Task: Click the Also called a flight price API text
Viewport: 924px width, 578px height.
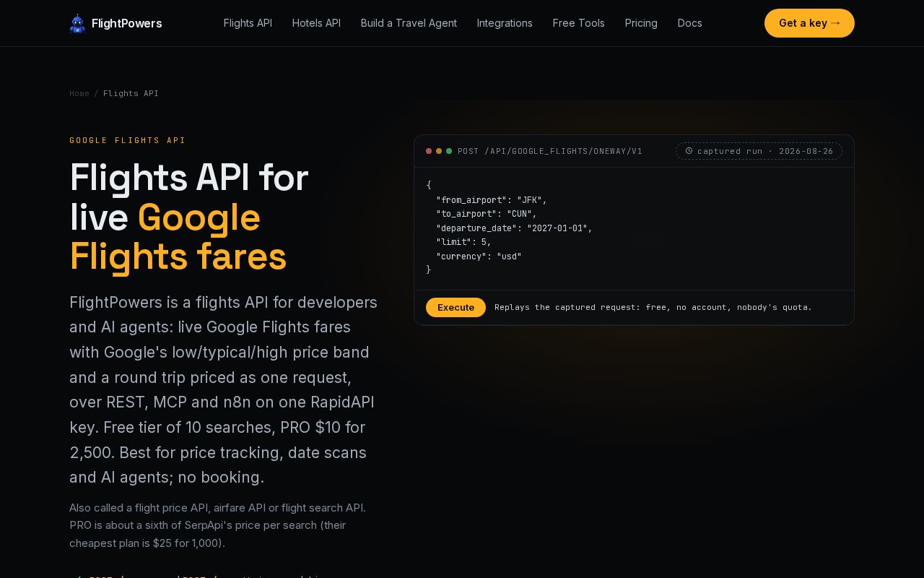Action: [217, 525]
